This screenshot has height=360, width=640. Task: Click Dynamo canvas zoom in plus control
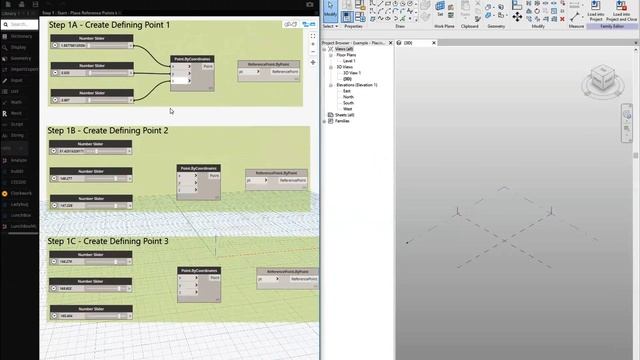[313, 44]
